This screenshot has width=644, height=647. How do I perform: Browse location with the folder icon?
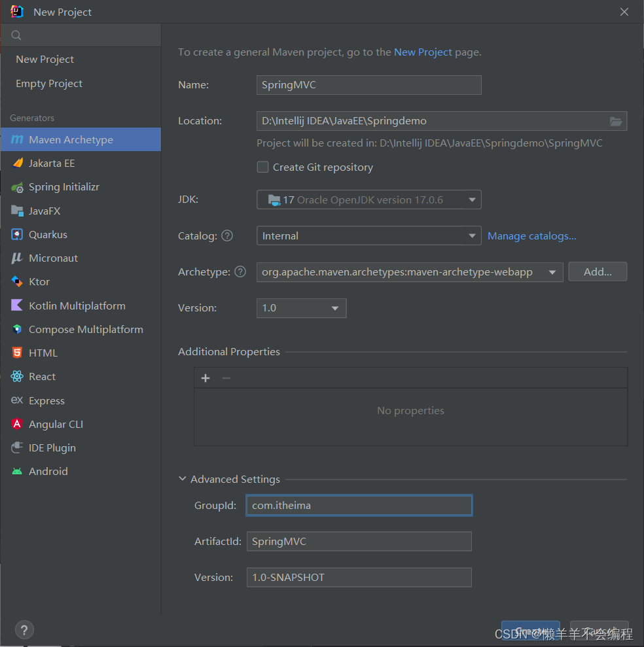pos(615,121)
